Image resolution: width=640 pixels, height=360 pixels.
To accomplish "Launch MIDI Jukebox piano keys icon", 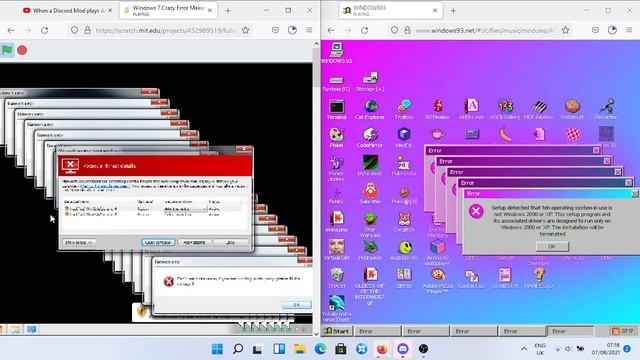I will click(538, 109).
